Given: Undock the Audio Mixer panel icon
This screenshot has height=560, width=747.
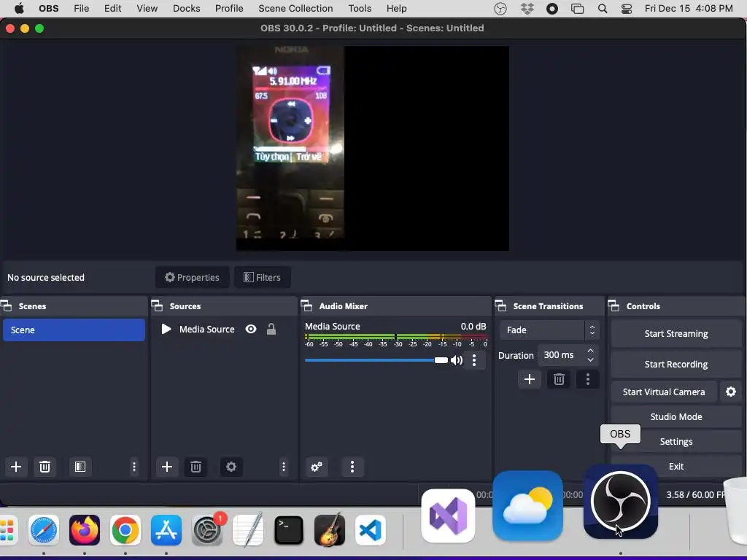Looking at the screenshot, I should (307, 306).
